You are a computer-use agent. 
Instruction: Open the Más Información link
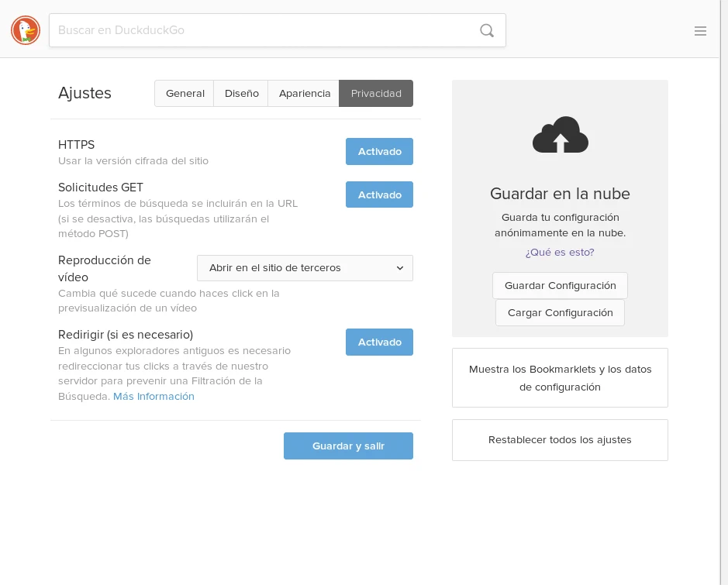coord(154,396)
